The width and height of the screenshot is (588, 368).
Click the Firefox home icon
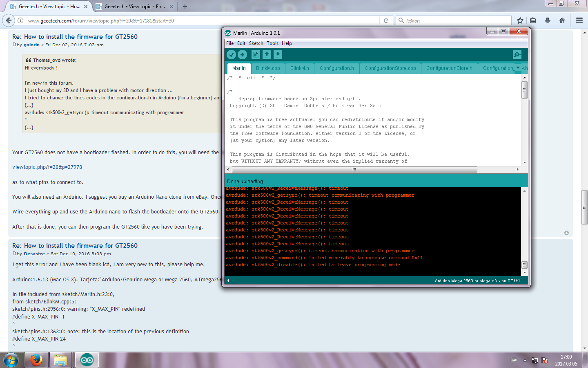click(x=562, y=20)
